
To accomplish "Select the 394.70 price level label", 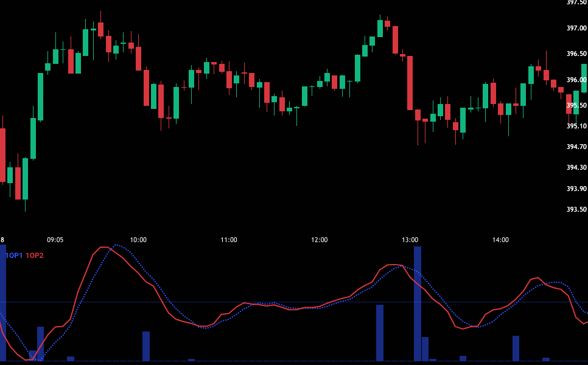I will tap(576, 147).
